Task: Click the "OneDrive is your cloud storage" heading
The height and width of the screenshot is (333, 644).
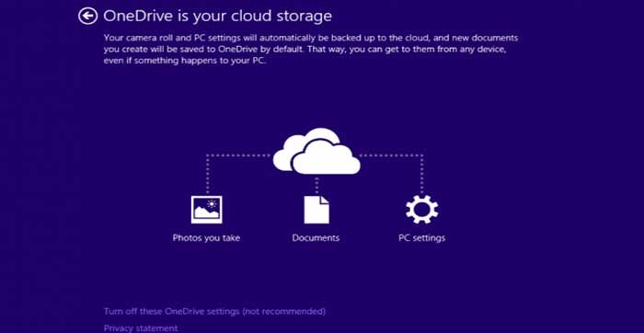Action: click(217, 16)
